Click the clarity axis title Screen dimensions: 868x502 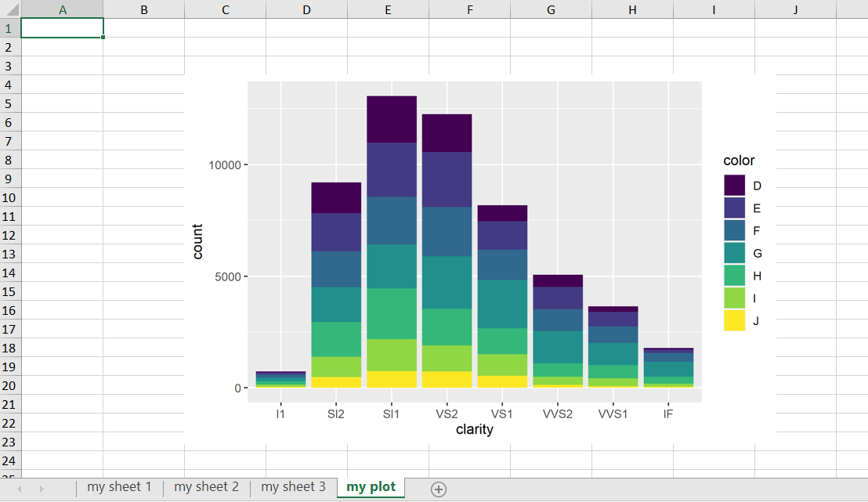point(474,429)
